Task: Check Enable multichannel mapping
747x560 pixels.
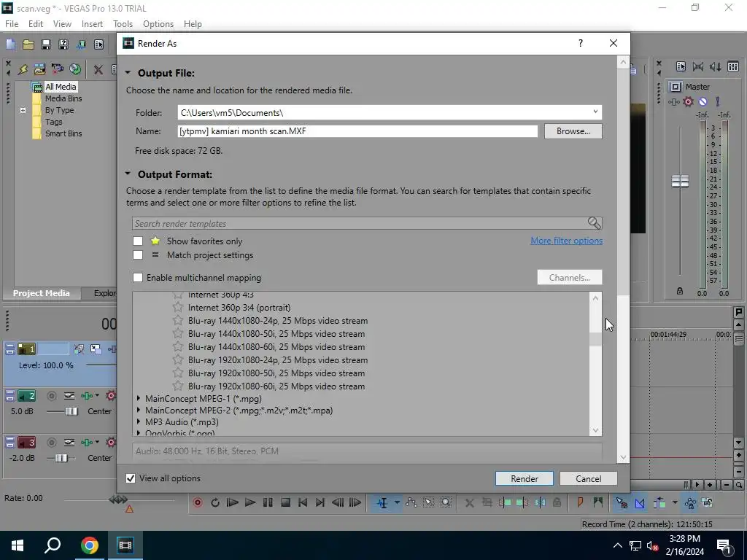Action: 138,277
